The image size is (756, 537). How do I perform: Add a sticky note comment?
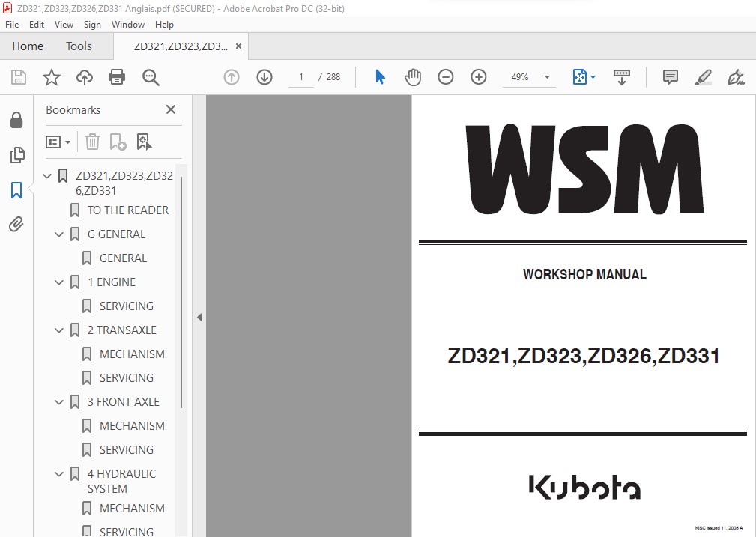pyautogui.click(x=670, y=77)
